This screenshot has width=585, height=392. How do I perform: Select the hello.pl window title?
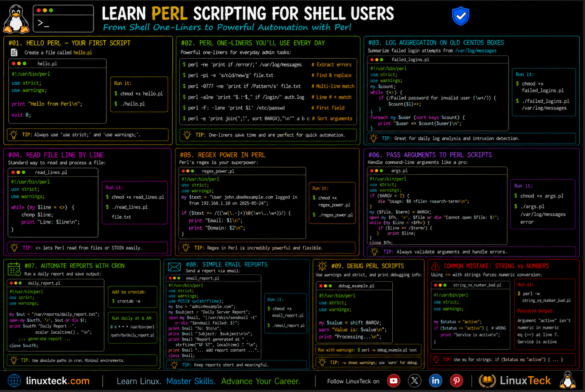(47, 64)
